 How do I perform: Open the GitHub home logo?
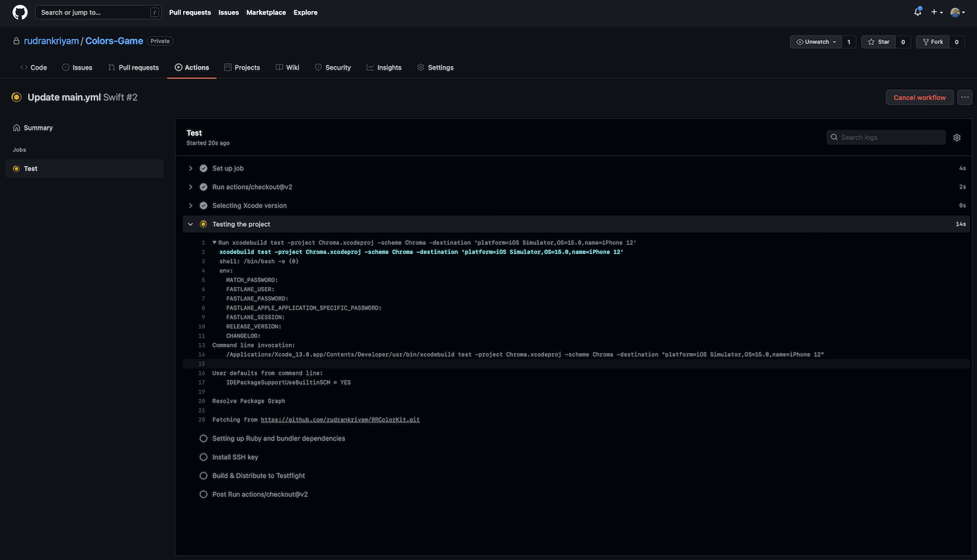[20, 12]
